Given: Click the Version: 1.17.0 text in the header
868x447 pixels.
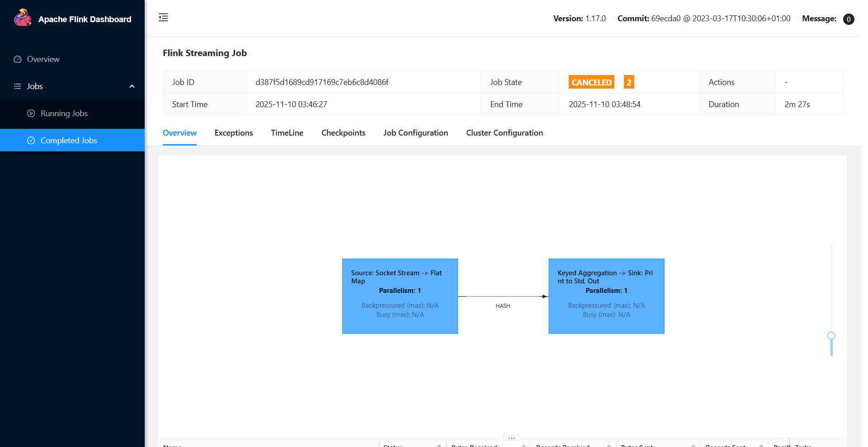Looking at the screenshot, I should point(580,19).
